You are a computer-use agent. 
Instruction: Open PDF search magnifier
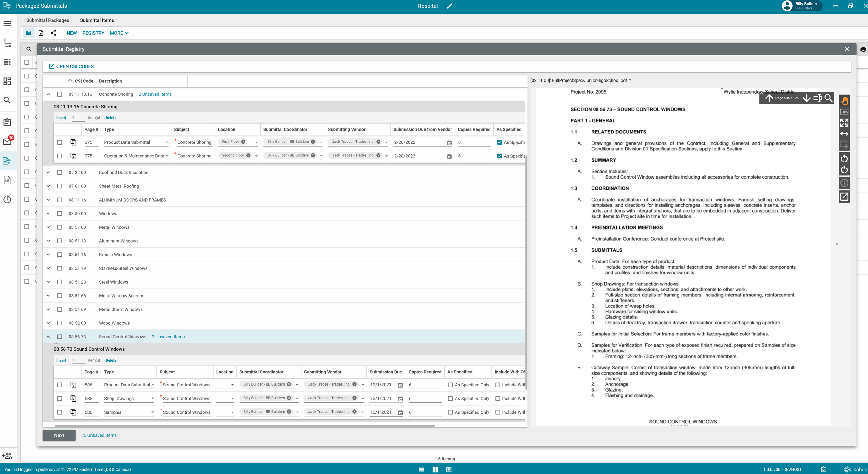coord(828,98)
